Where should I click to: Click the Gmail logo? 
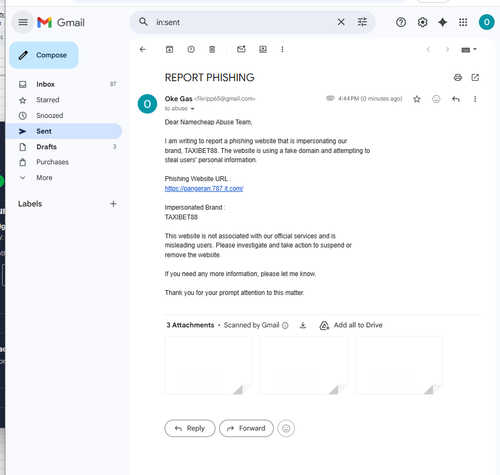click(x=61, y=22)
